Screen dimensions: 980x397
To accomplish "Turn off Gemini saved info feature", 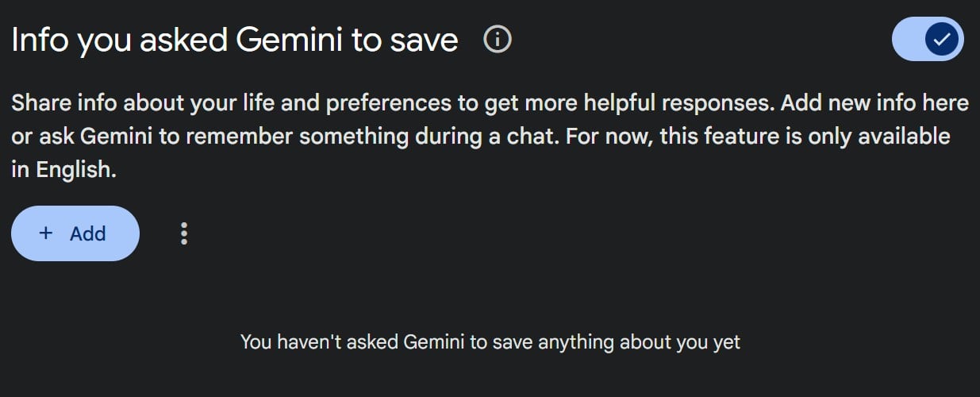I will pyautogui.click(x=928, y=39).
